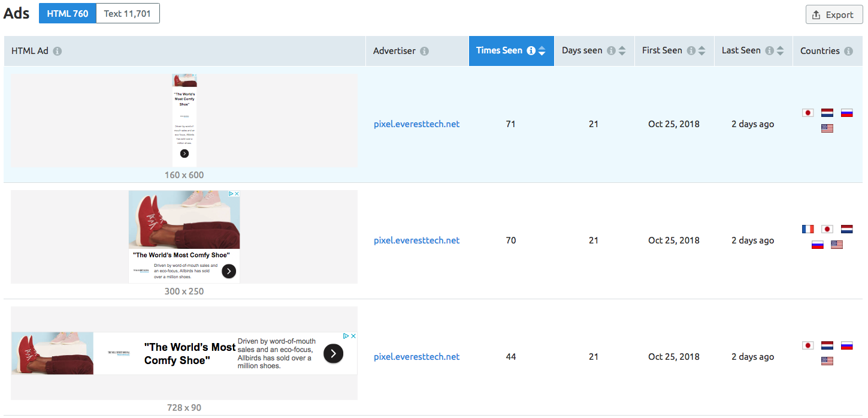Screen dimensions: 868x418
Task: Click the Last Seen column header label
Action: 742,51
